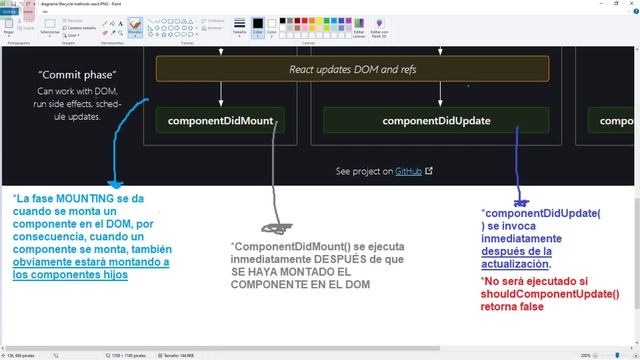Choose the Line shape in shapes gallery

pos(150,21)
